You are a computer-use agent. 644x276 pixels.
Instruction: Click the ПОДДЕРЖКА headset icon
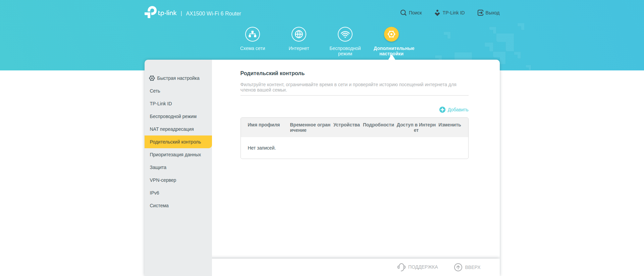[401, 267]
